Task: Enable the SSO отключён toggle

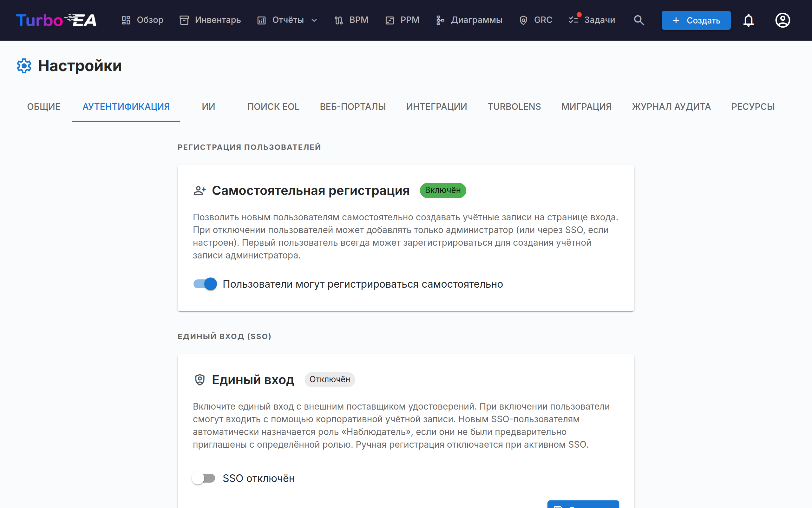Action: (204, 478)
